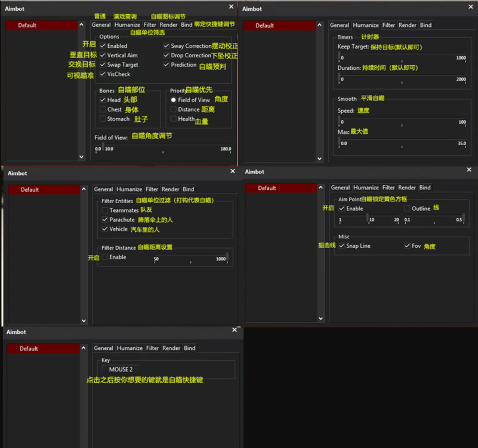This screenshot has height=448, width=478.
Task: Open Render tab above the Filter Entities panel
Action: 170,189
